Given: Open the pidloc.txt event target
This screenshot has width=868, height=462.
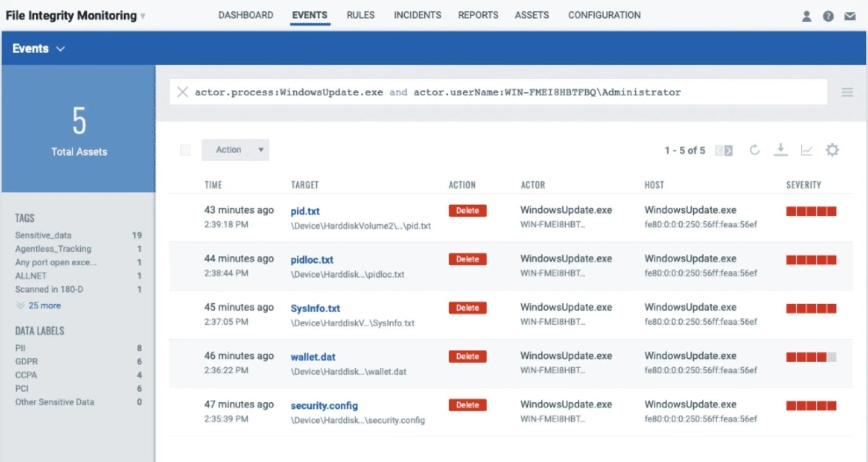Looking at the screenshot, I should 312,260.
